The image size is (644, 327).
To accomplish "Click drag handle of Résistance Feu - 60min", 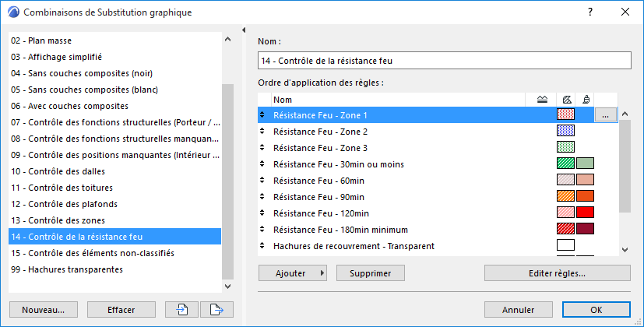I will 262,181.
